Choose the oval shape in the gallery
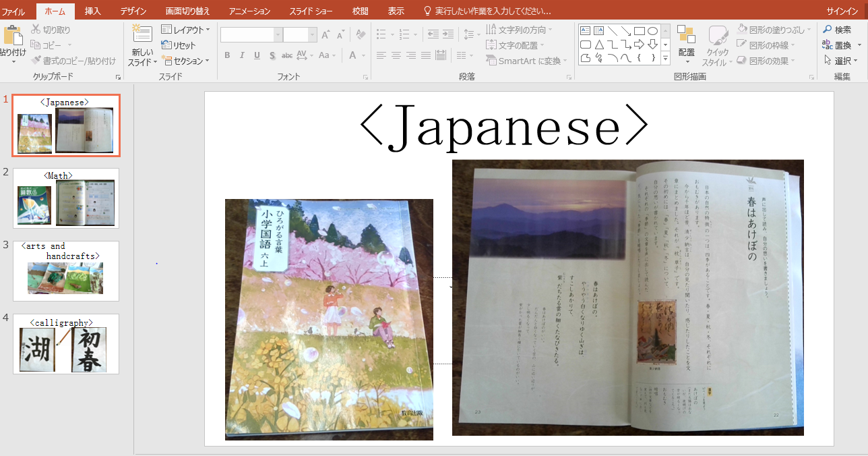The image size is (868, 456). point(652,30)
